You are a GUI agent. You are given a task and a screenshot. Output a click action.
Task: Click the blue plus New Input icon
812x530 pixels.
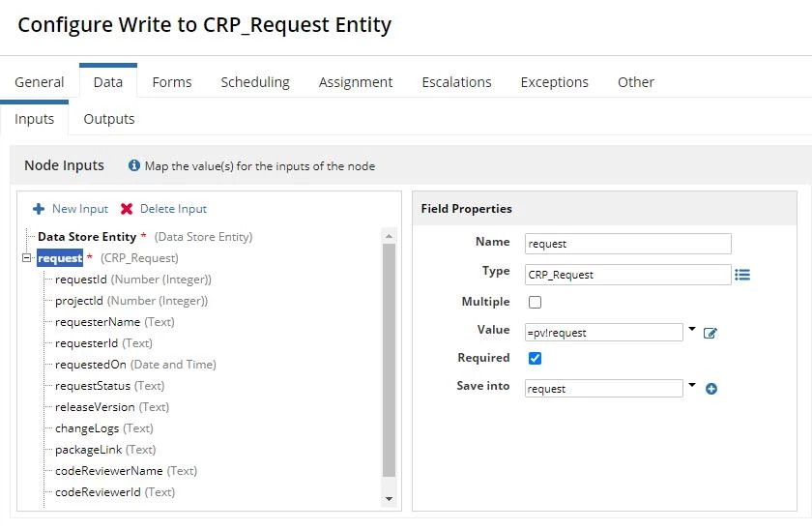[x=39, y=209]
